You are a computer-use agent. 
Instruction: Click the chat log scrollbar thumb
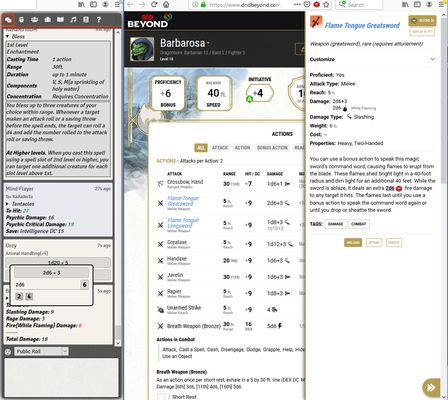tap(117, 332)
